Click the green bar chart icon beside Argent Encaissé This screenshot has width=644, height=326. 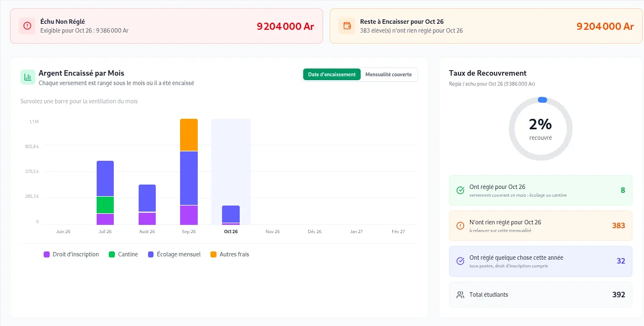pyautogui.click(x=28, y=77)
